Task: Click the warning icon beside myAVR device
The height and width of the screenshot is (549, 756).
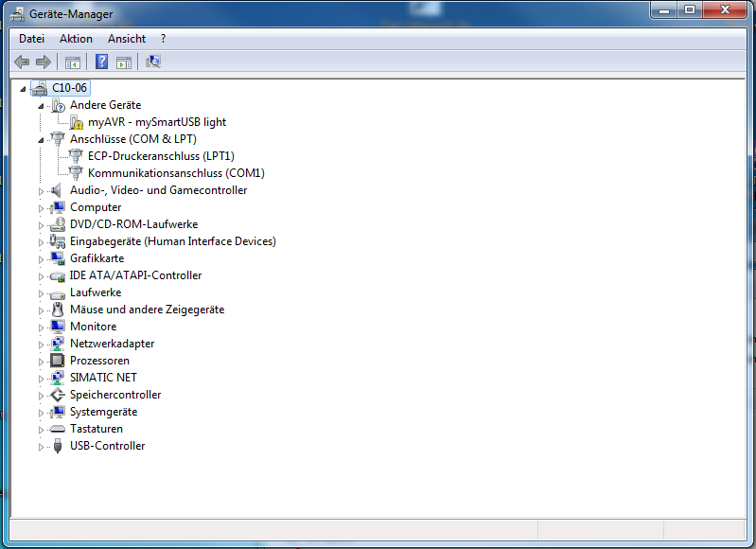Action: 77,122
